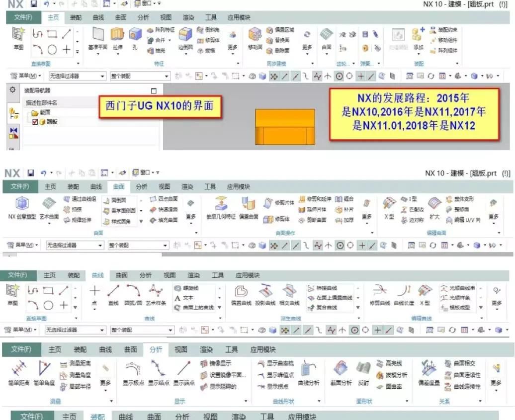This screenshot has width=515, height=420.
Task: Open the navigator settings gear icon
Action: [12, 89]
